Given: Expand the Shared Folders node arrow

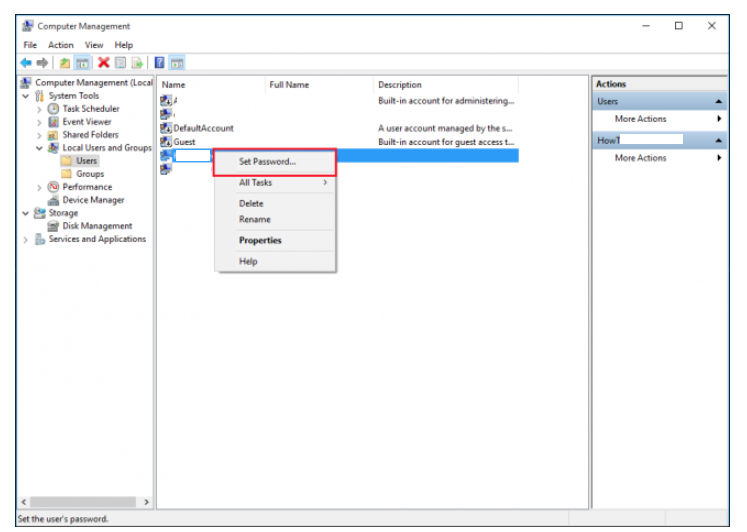Looking at the screenshot, I should pyautogui.click(x=39, y=135).
